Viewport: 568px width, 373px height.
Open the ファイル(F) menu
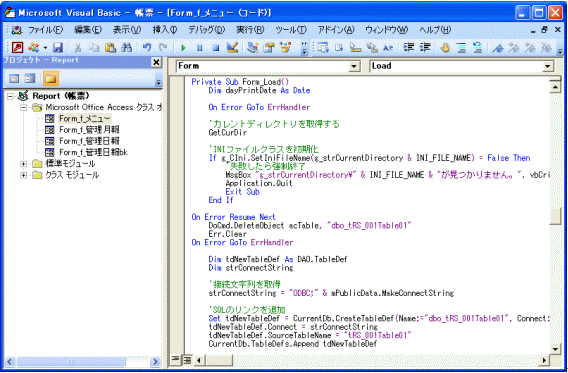(x=45, y=30)
